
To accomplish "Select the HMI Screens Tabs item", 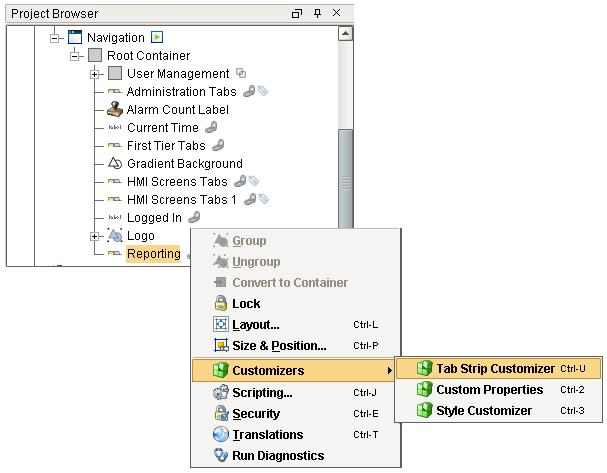I will tap(177, 181).
